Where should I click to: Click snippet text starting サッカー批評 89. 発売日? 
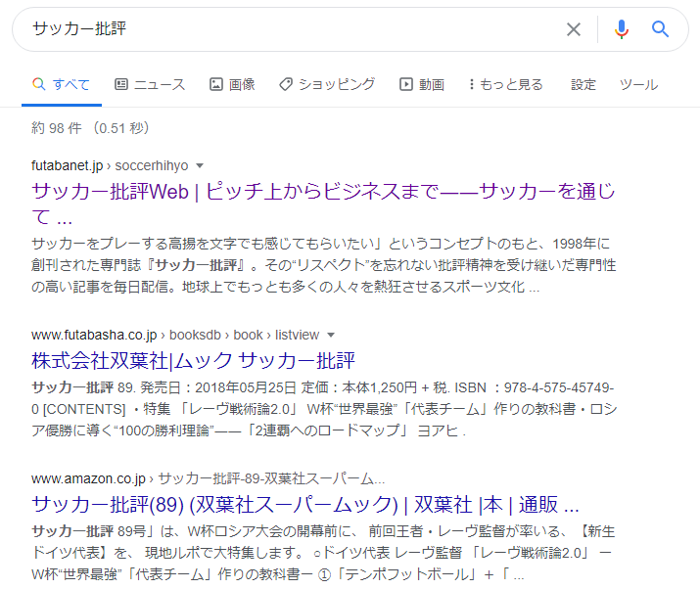point(324,409)
